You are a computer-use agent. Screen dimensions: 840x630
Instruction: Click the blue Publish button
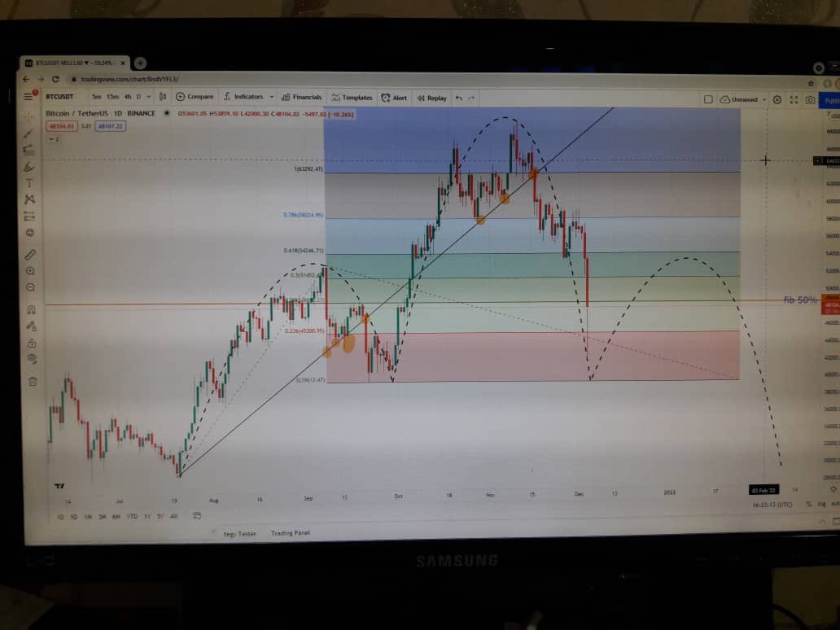point(830,101)
